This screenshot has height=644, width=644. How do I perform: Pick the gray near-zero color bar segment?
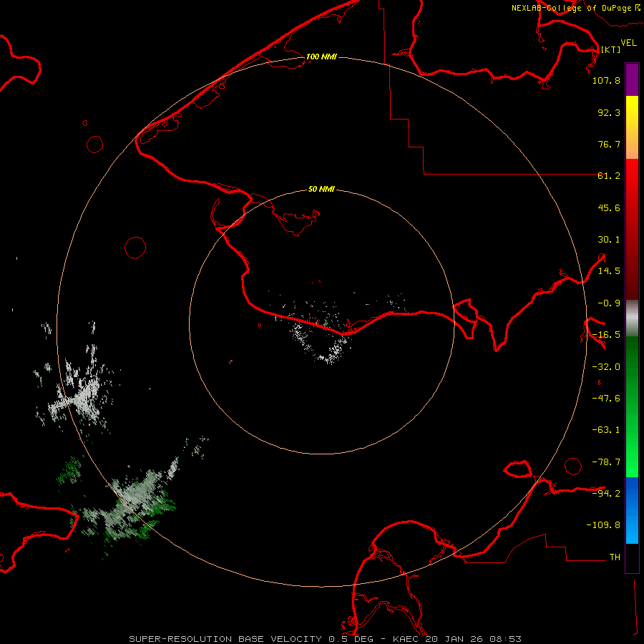(632, 318)
